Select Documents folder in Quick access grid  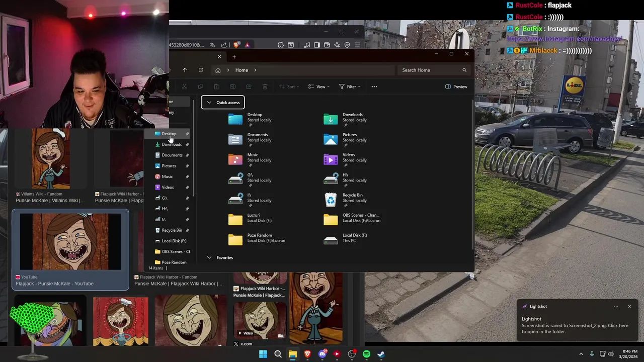coord(250,139)
